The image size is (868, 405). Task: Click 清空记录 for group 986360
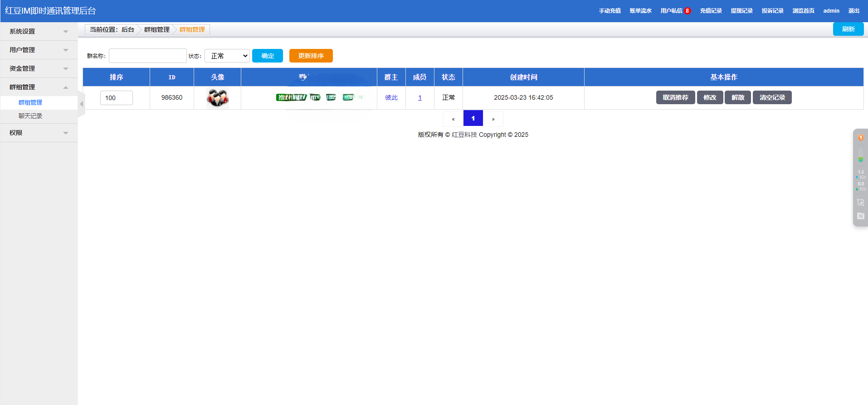tap(772, 97)
